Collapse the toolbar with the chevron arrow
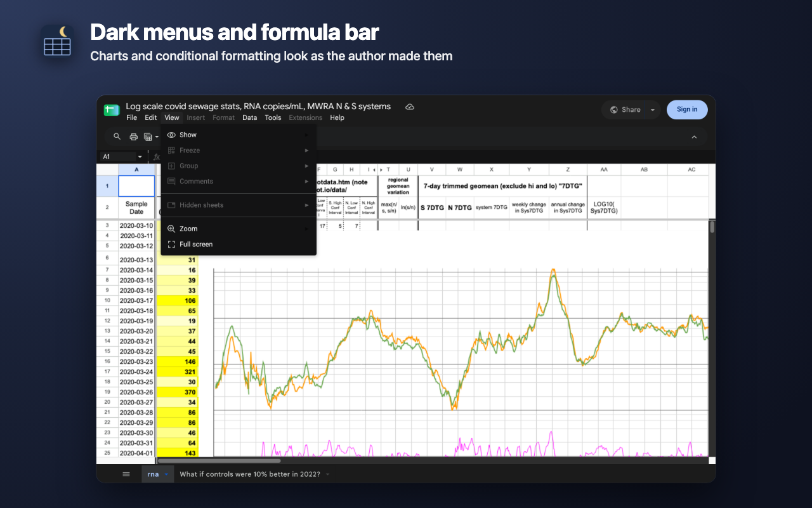Image resolution: width=812 pixels, height=508 pixels. (x=694, y=137)
